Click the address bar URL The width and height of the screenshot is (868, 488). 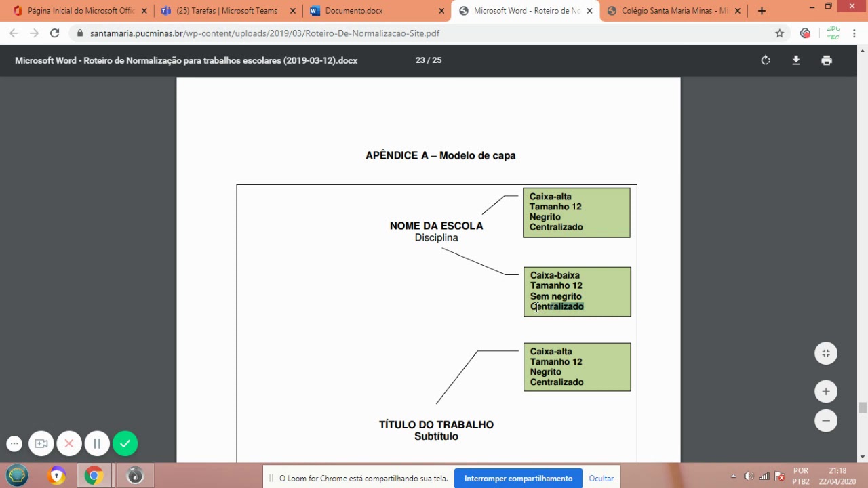point(264,33)
